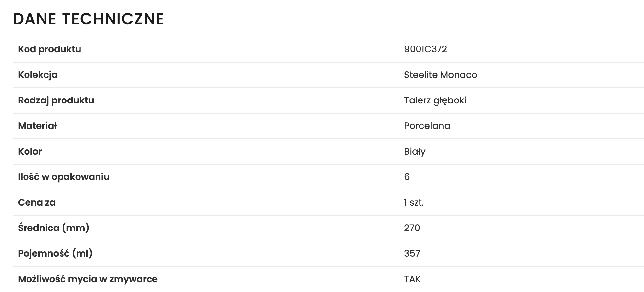The image size is (644, 292).
Task: Click the Steelite Monaco collection value
Action: [x=440, y=75]
